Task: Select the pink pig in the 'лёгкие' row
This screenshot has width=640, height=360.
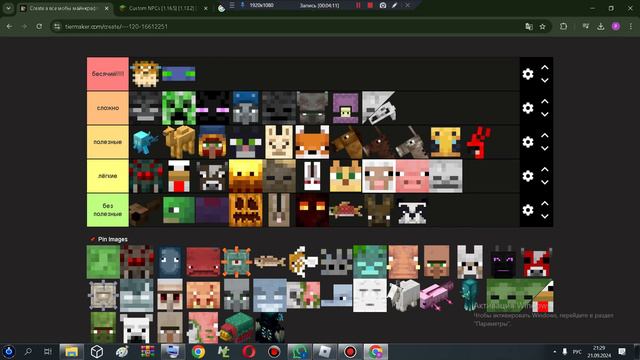Action: click(x=412, y=176)
